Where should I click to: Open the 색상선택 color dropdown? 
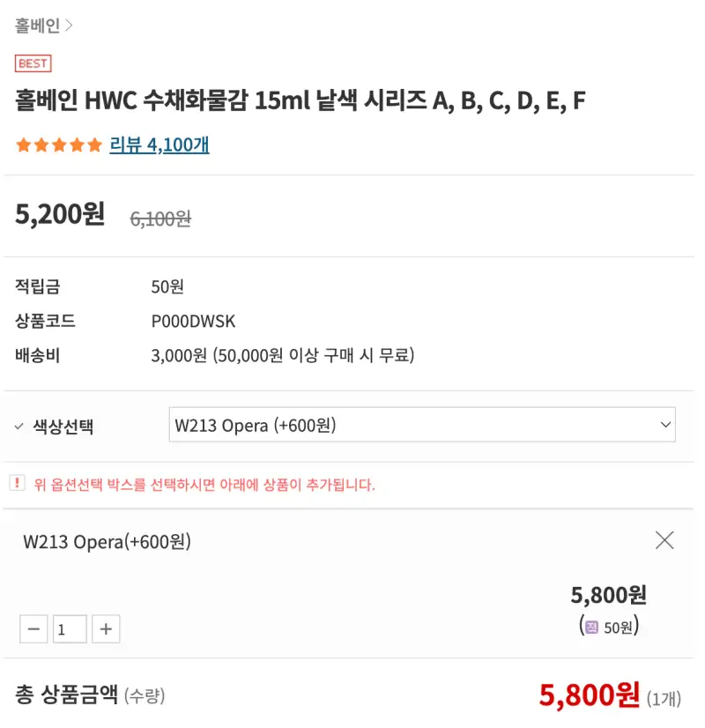click(x=421, y=426)
